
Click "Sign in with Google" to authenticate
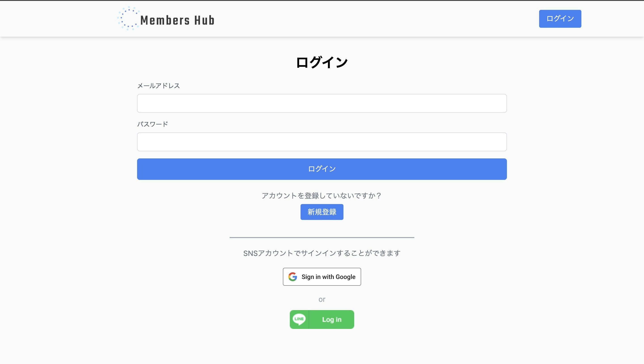322,277
